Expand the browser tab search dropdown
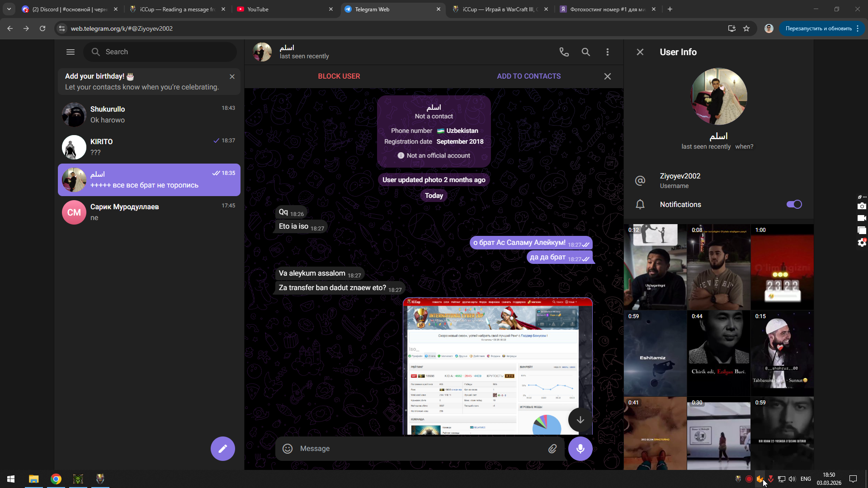This screenshot has width=868, height=488. pos(9,9)
